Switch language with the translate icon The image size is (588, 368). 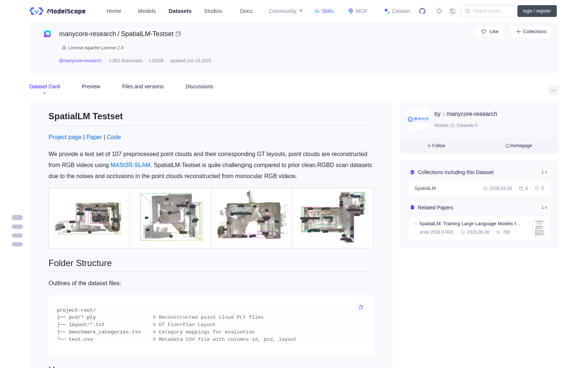(x=452, y=11)
